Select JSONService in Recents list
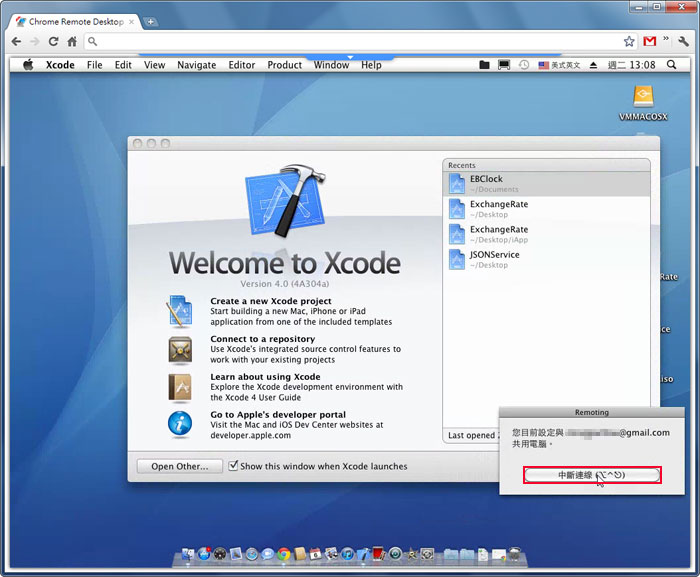The width and height of the screenshot is (700, 577). click(546, 259)
